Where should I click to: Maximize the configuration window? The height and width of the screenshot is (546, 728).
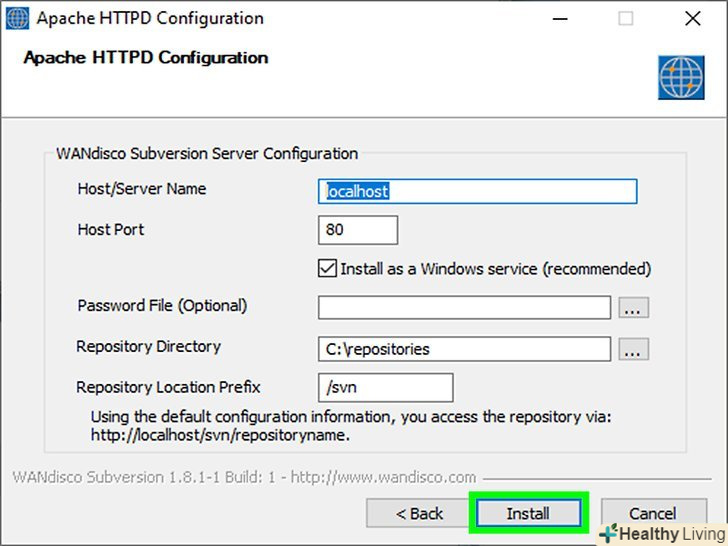[626, 19]
